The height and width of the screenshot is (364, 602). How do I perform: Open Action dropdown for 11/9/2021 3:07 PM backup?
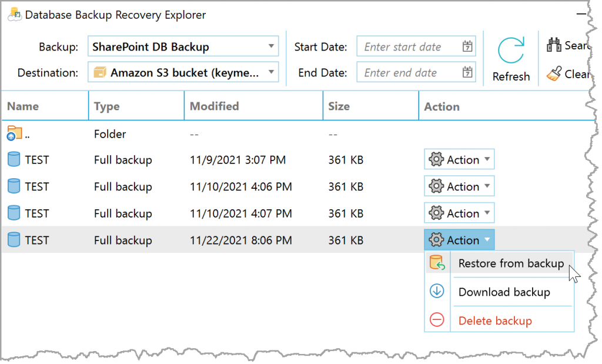[x=459, y=159]
